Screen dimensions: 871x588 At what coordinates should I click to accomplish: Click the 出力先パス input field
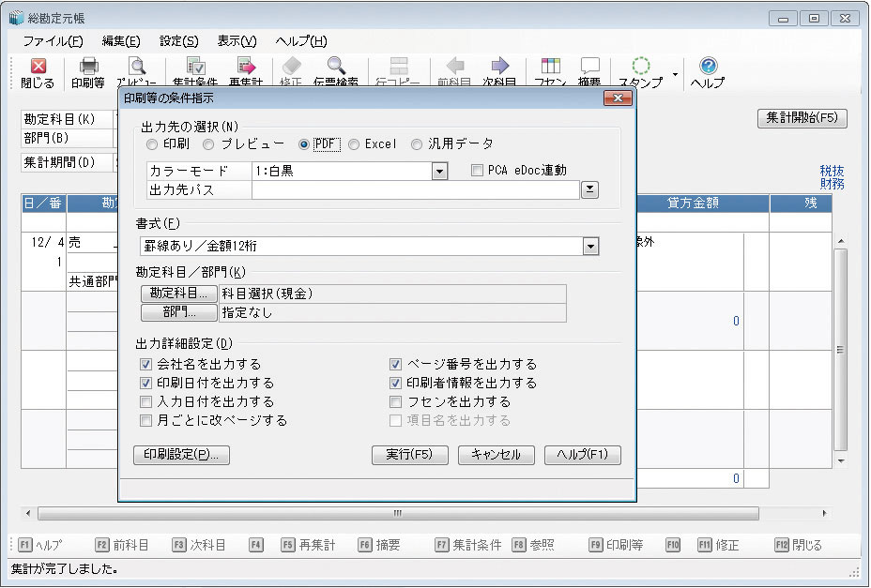[416, 189]
